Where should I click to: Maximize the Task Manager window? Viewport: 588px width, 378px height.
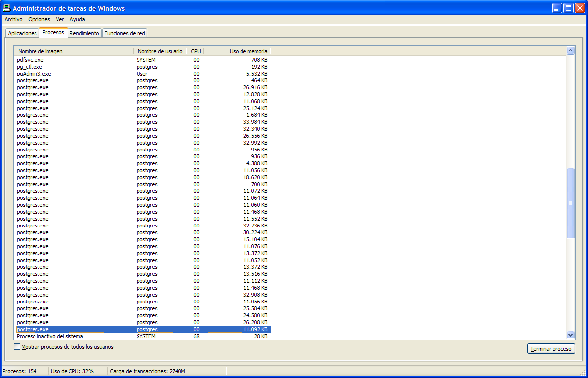pos(568,8)
